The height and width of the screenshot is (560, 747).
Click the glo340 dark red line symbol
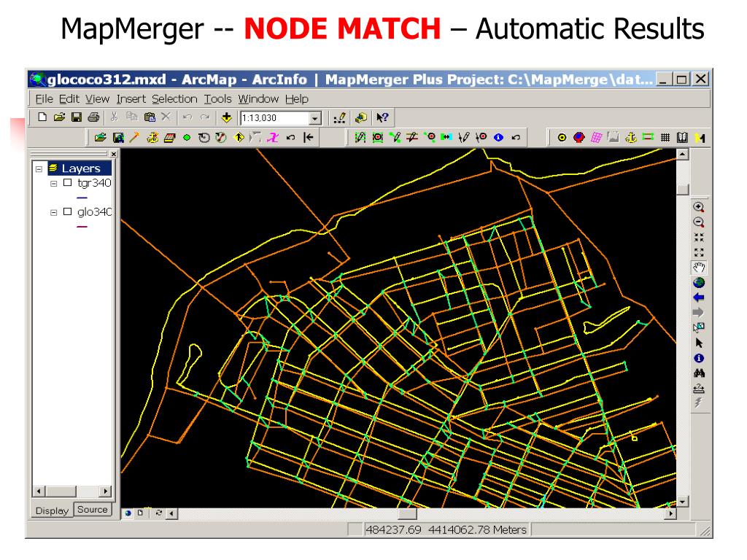tap(82, 226)
